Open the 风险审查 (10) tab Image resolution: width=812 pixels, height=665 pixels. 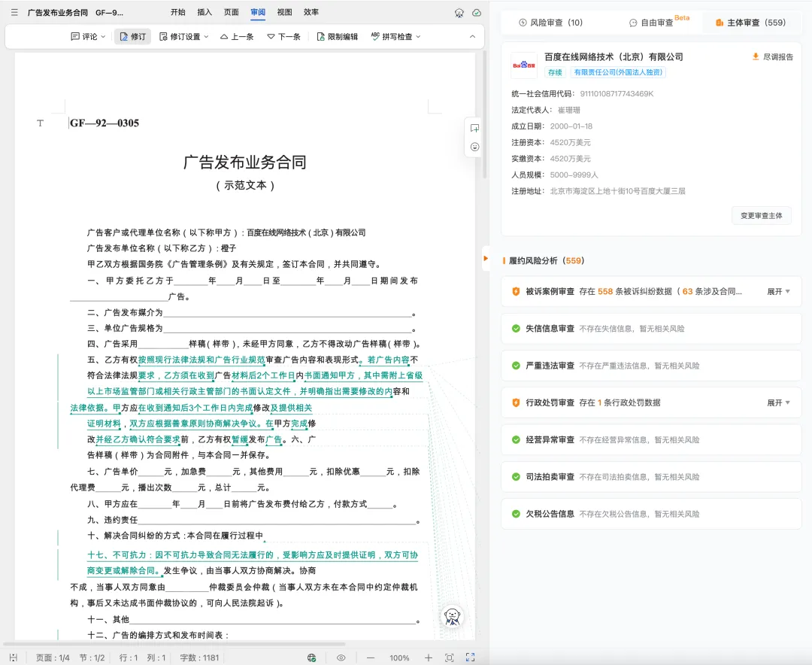550,23
